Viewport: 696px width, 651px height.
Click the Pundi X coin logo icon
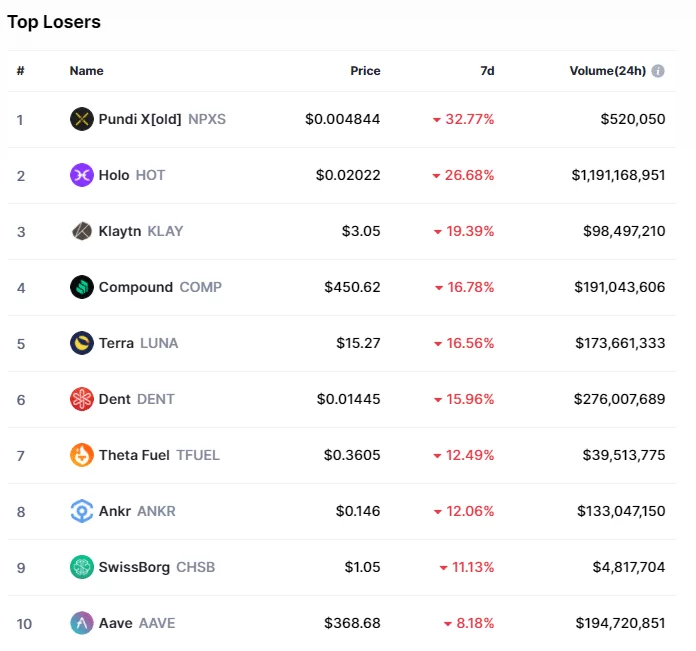point(82,120)
